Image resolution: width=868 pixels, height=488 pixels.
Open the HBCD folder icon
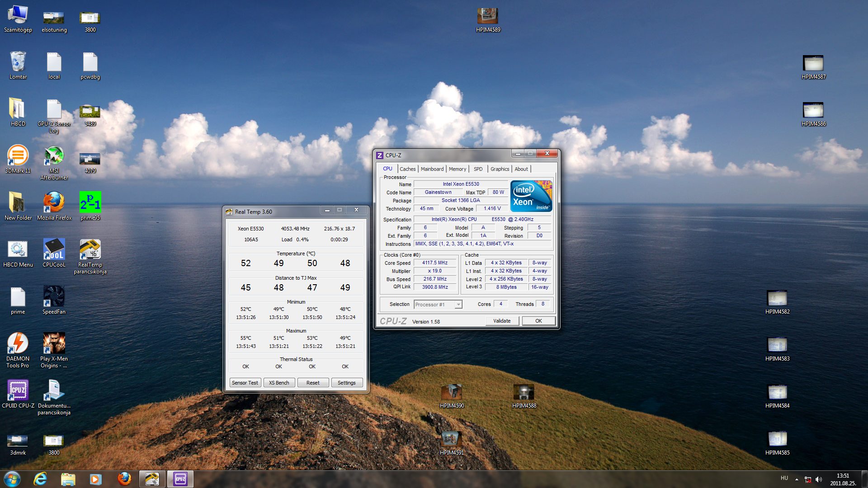click(x=18, y=113)
